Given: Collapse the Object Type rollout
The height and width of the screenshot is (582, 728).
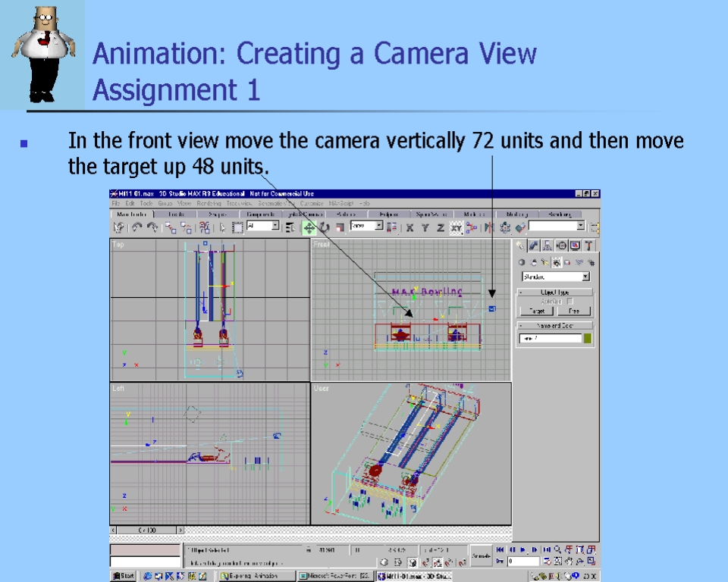Looking at the screenshot, I should 555,292.
